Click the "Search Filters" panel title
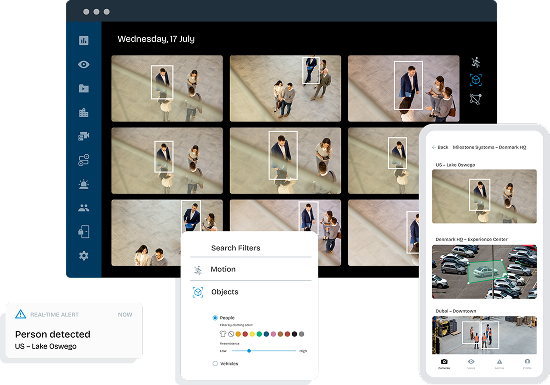The height and width of the screenshot is (385, 550). (x=236, y=248)
